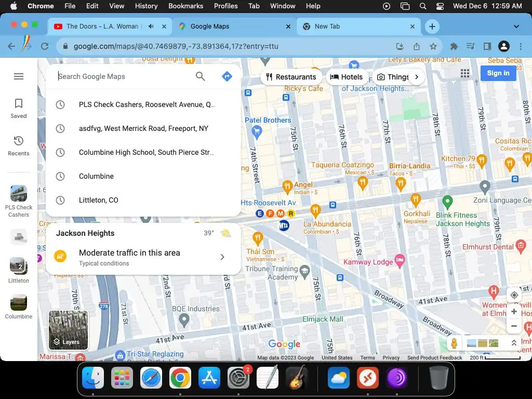Toggle Chrome side panel
The width and height of the screenshot is (532, 399).
tap(487, 46)
